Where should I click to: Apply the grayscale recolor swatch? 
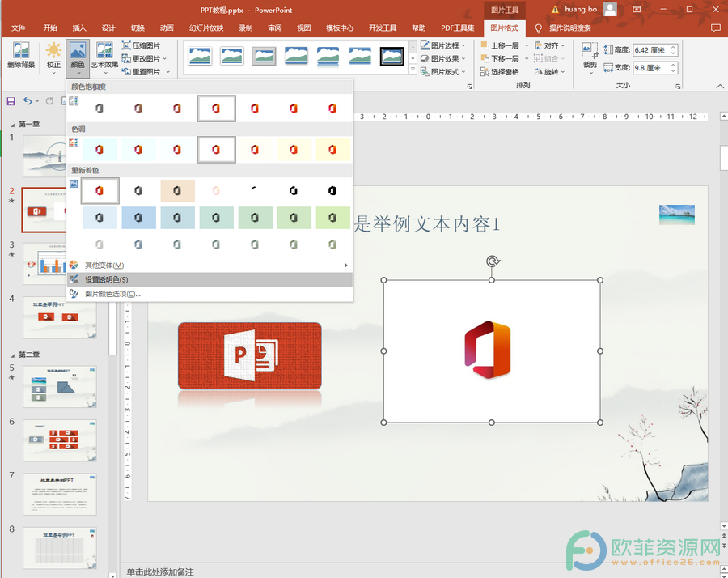138,190
